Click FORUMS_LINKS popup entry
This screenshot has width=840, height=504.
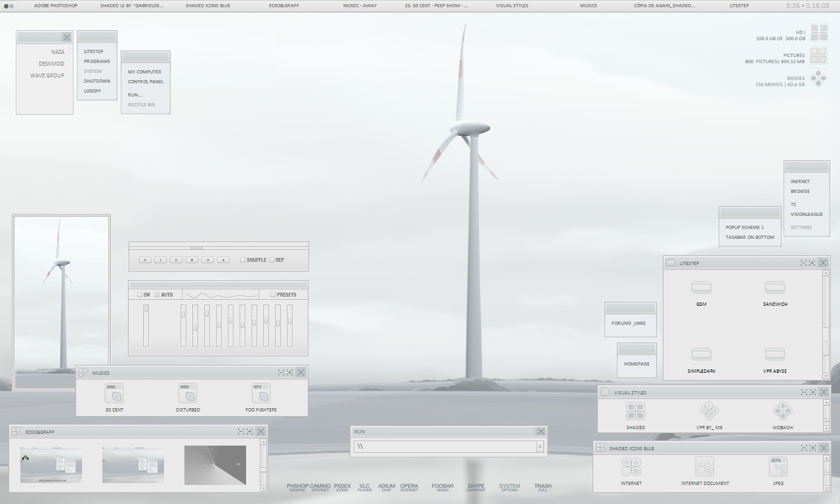point(629,322)
